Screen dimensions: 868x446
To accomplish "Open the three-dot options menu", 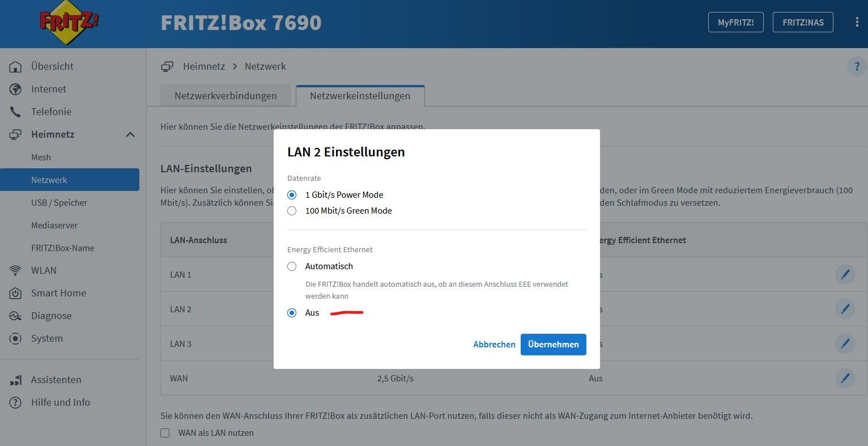I will click(856, 23).
